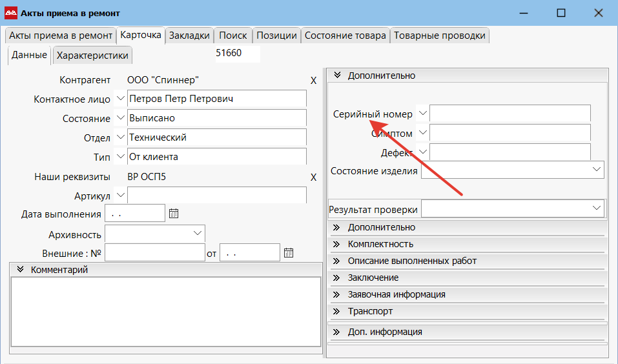
Task: Click into the Серийный номер input field
Action: (510, 114)
